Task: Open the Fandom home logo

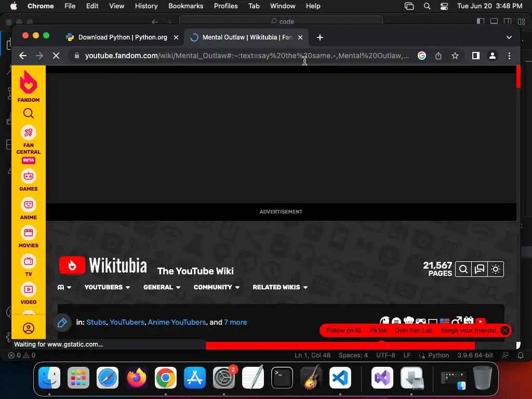Action: point(29,87)
